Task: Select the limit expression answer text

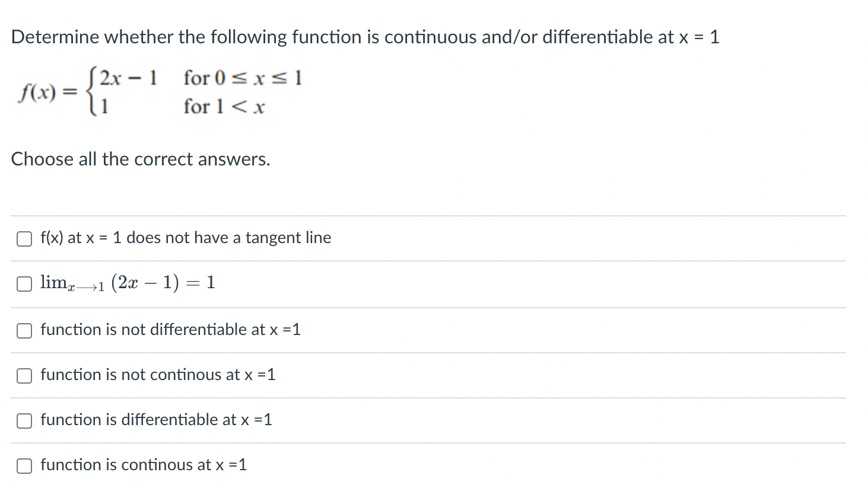Action: 126,283
